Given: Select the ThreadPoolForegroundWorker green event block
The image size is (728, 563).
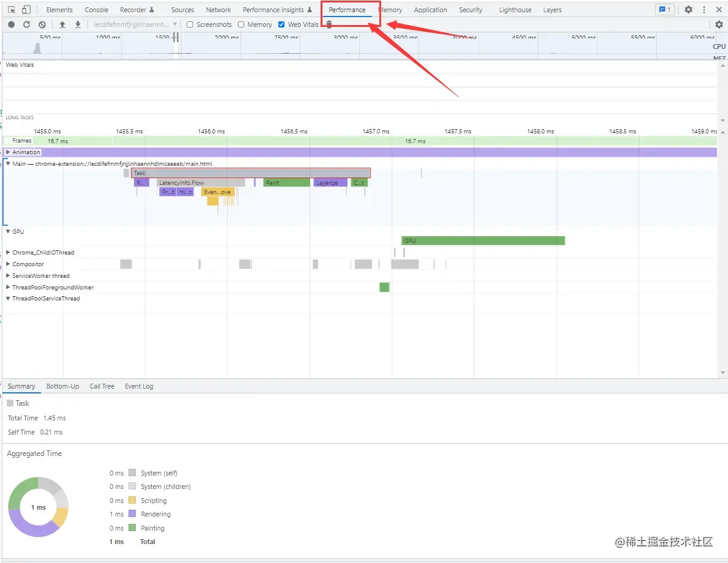Looking at the screenshot, I should point(384,287).
